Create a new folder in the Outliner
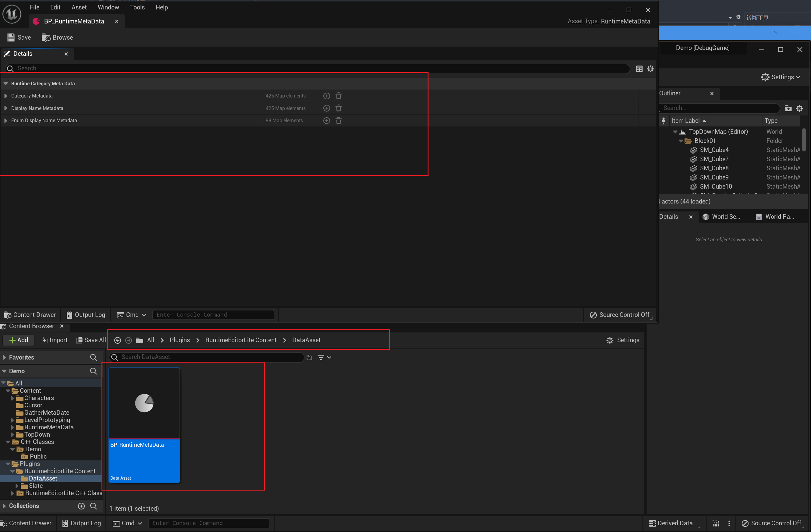This screenshot has height=532, width=811. pyautogui.click(x=788, y=108)
